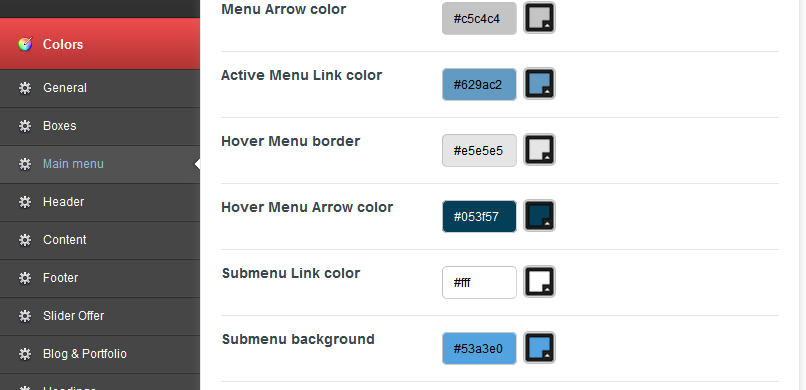Select the Main menu sidebar item
Image resolution: width=806 pixels, height=390 pixels.
point(100,164)
